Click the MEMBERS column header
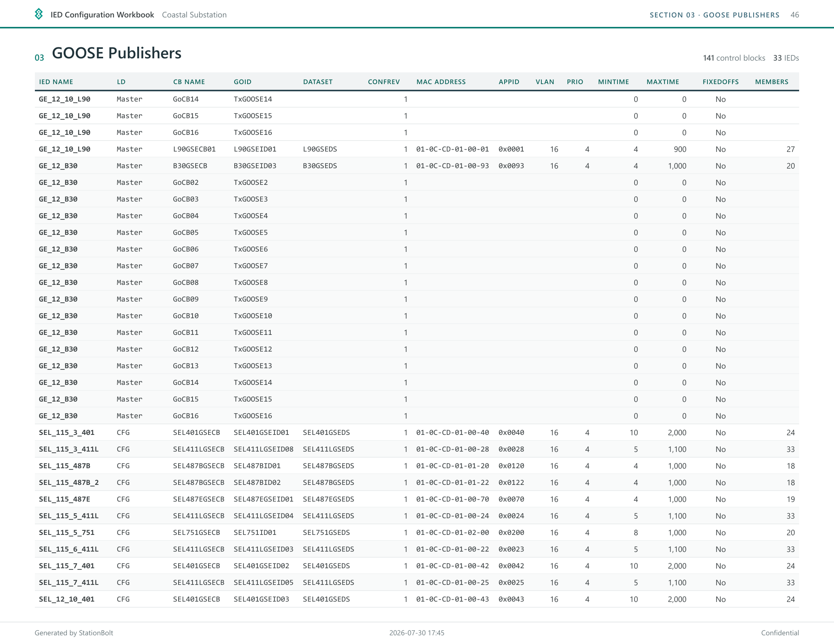Viewport: 834px width, 644px height. (772, 82)
